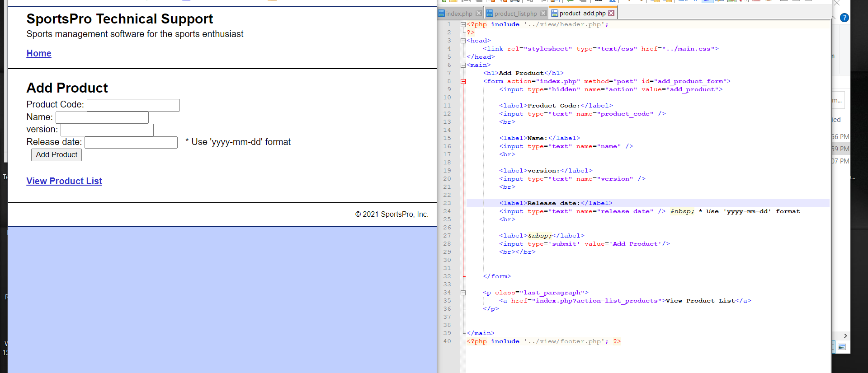Click the Add Product page heading
This screenshot has width=868, height=373.
67,88
